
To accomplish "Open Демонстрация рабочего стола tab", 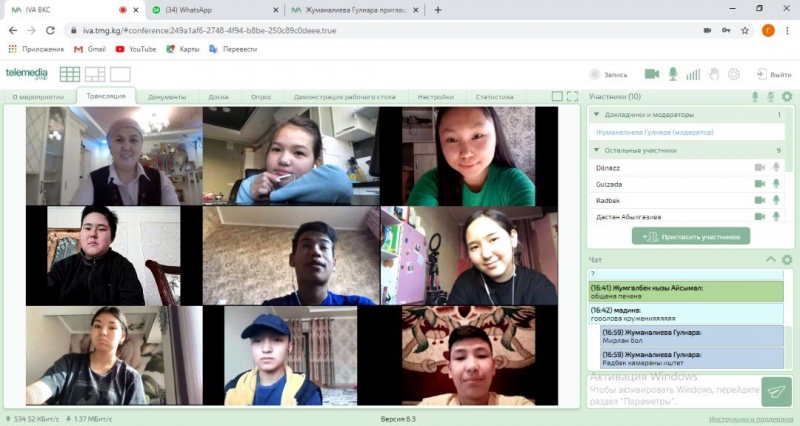I will click(x=344, y=97).
